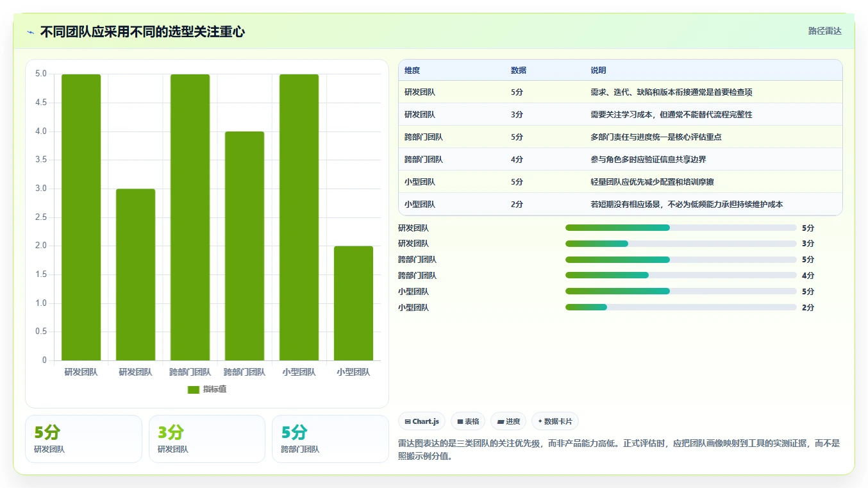The height and width of the screenshot is (488, 868).
Task: Click the 研发团队 progress bar showing 5分
Action: tap(681, 228)
